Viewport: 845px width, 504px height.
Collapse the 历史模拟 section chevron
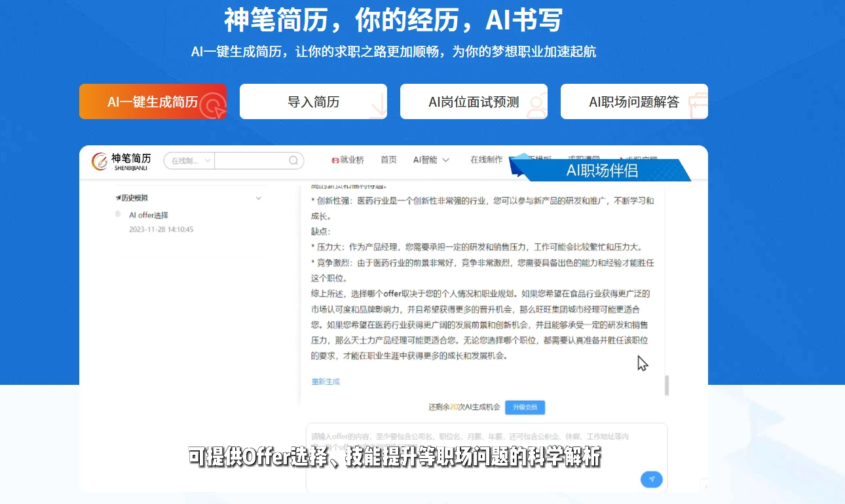click(x=259, y=198)
